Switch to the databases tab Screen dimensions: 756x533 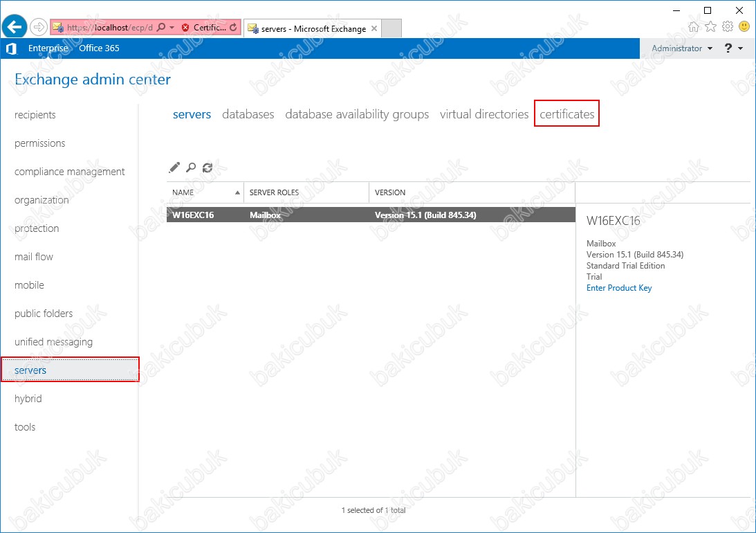click(x=248, y=114)
